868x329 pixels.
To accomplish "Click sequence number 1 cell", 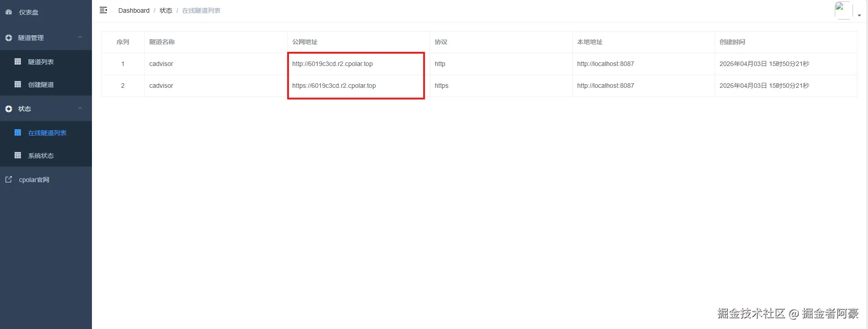I will coord(123,64).
